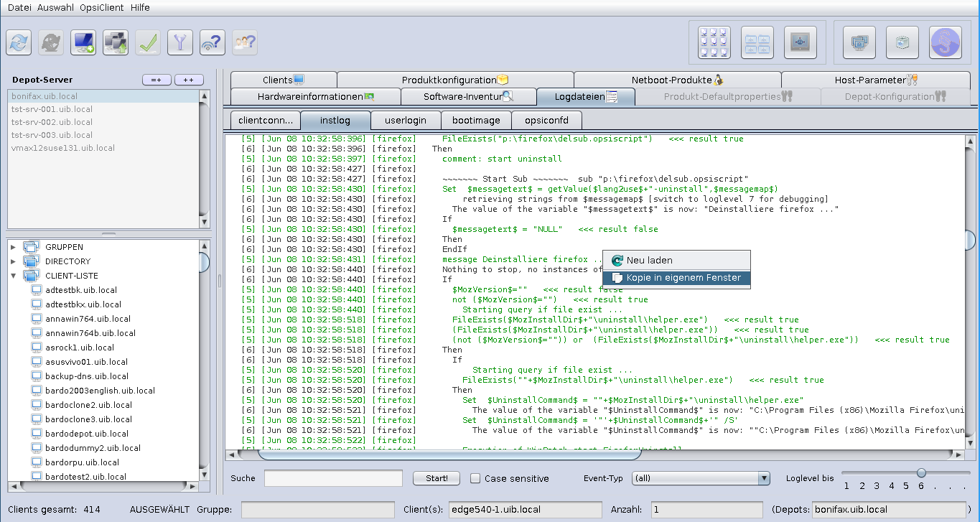Click the ++ depot selection button

point(189,80)
